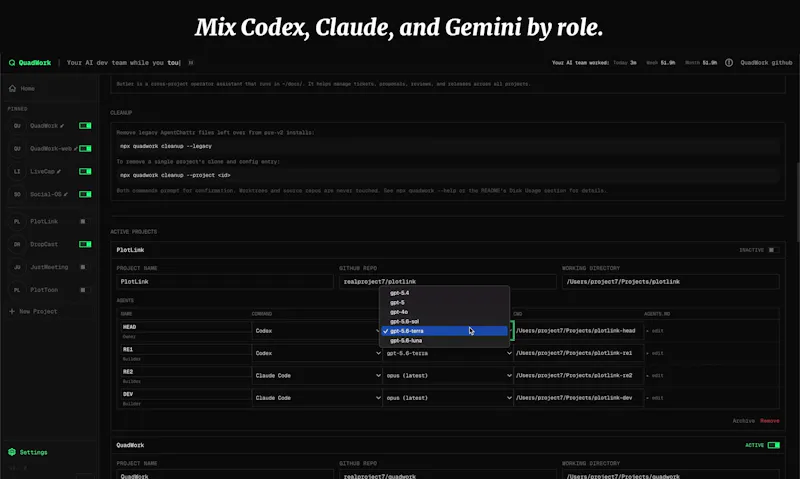Click the PL avatar for PlotLink
800x479 pixels.
pyautogui.click(x=17, y=221)
